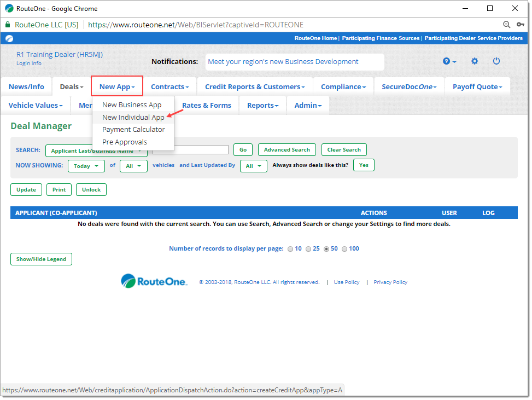Open the Compliance dropdown menu
Screen dimensions: 532x400
343,87
